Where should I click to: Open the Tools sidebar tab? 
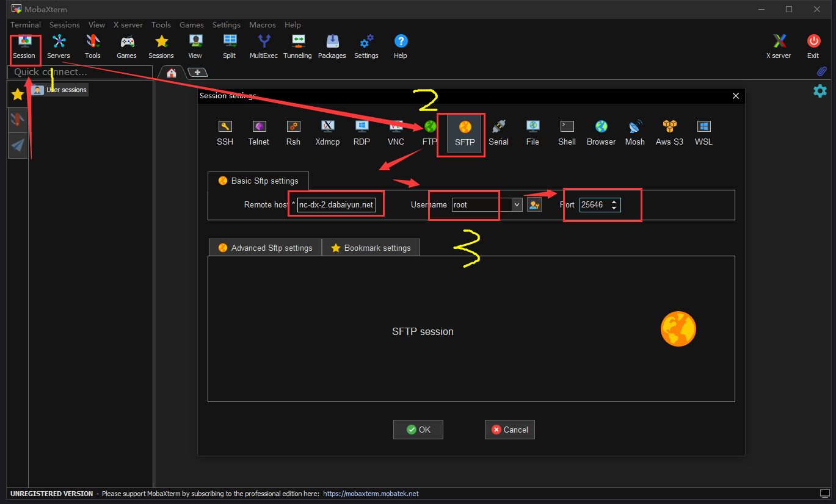click(x=18, y=120)
